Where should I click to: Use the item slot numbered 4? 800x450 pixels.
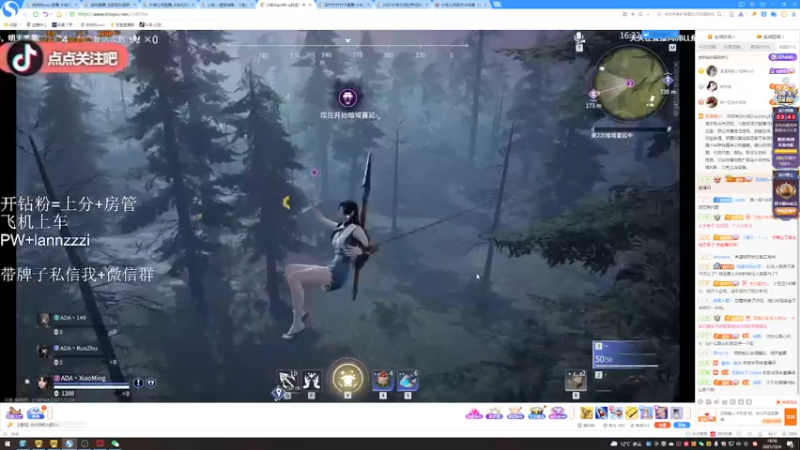(383, 381)
